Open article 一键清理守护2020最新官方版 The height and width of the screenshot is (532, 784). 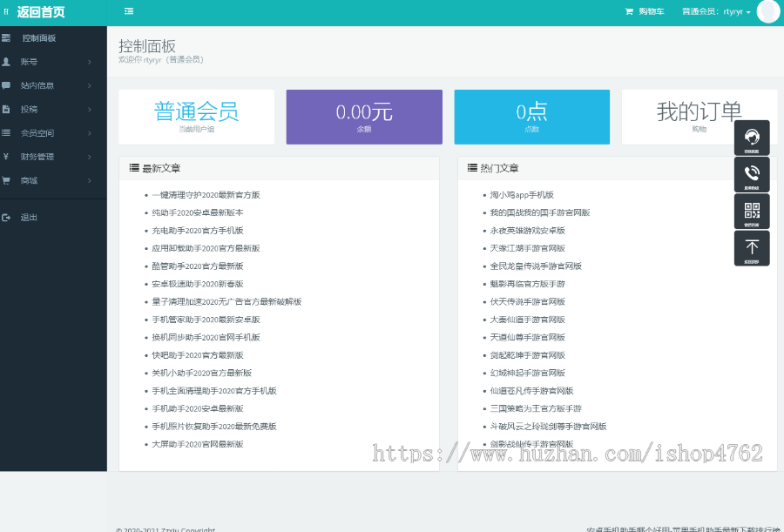pyautogui.click(x=206, y=195)
